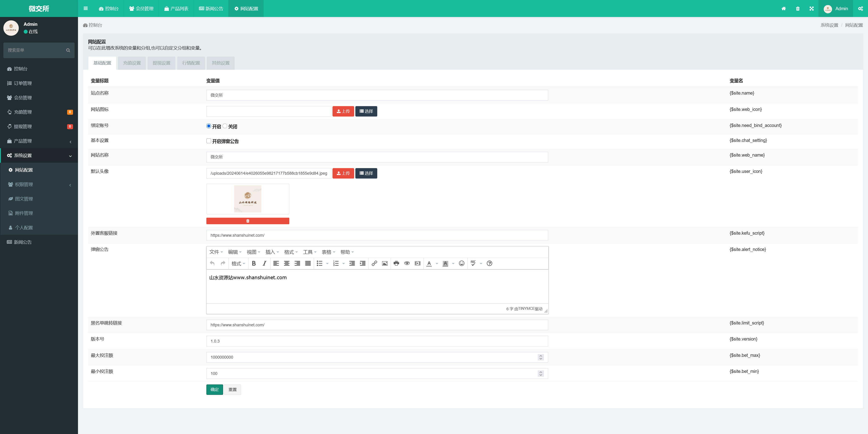The image size is (868, 434).
Task: Click the 重置 button
Action: tap(233, 389)
